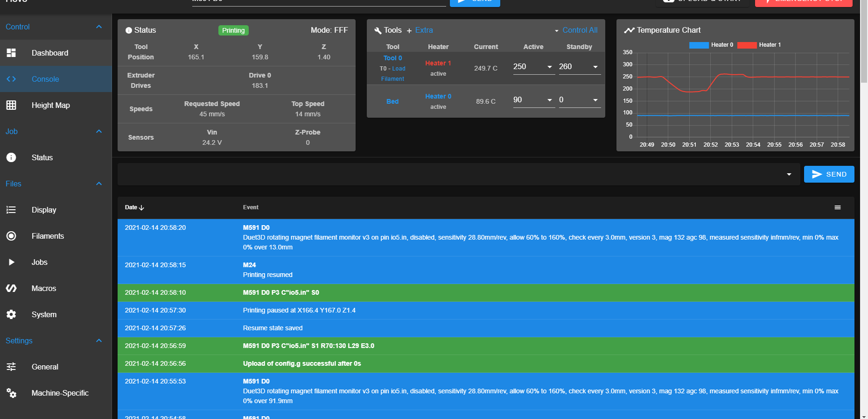Collapse the Files section
This screenshot has height=419, width=868.
[99, 184]
